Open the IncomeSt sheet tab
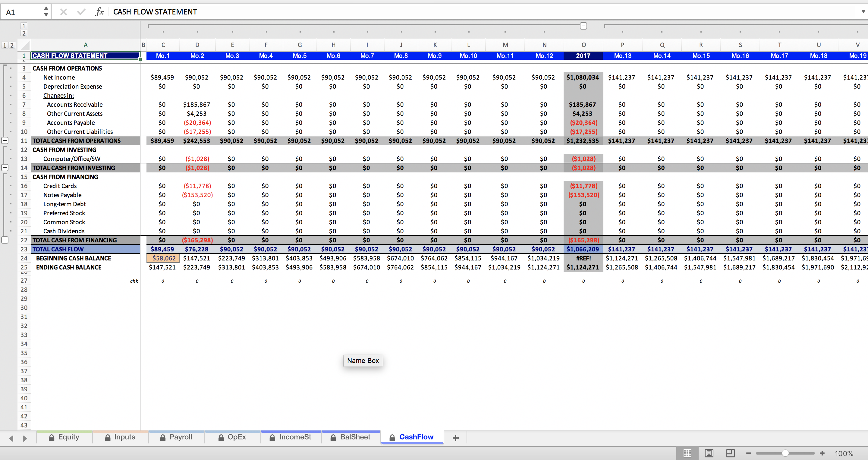 (x=295, y=437)
